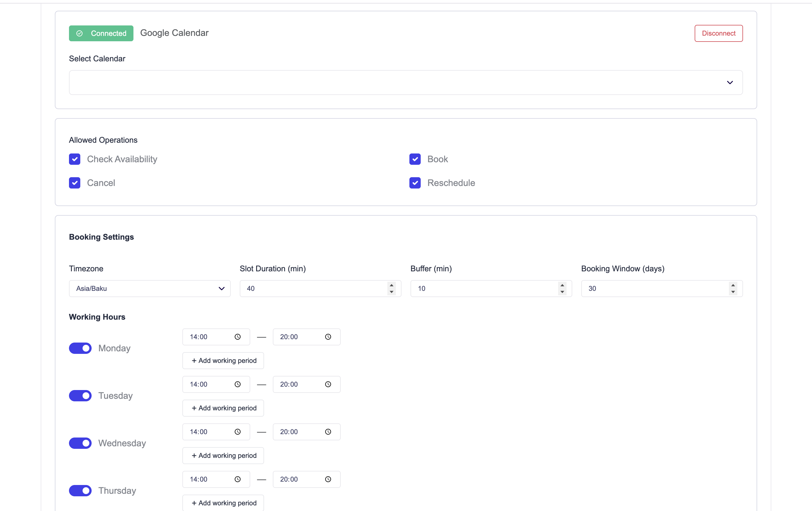Click clock icon in Thursday start time
This screenshot has height=511, width=812.
coord(237,479)
